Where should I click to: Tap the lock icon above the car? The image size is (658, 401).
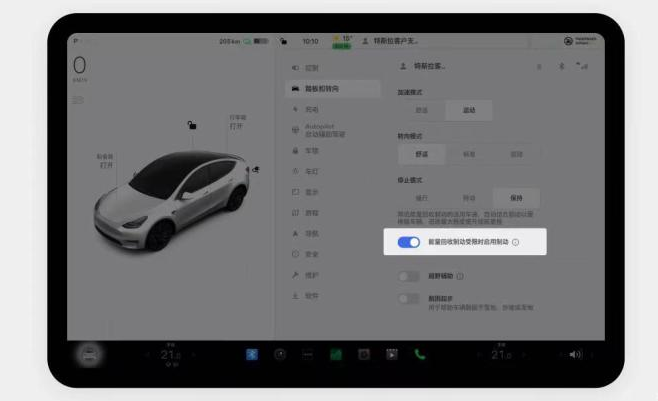[x=191, y=125]
